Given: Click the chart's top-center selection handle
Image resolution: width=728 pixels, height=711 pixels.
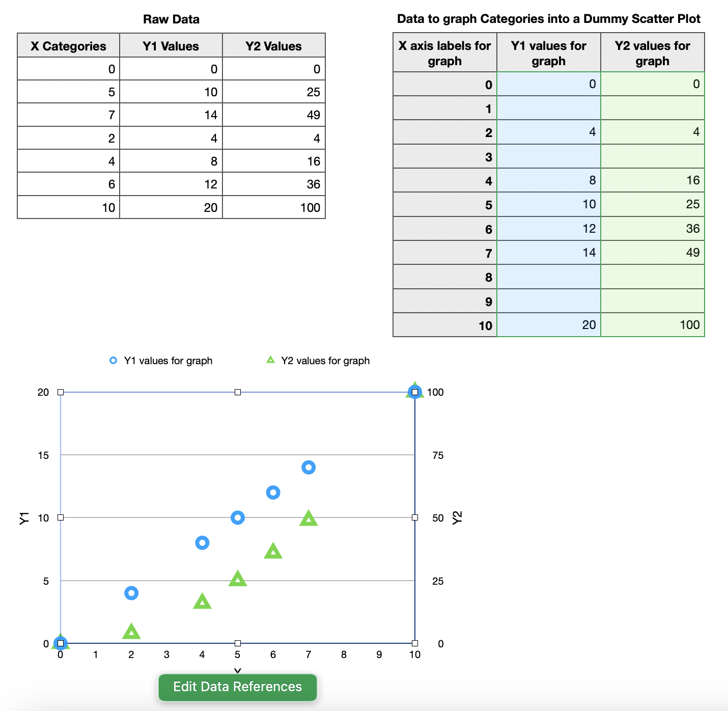Looking at the screenshot, I should point(237,392).
